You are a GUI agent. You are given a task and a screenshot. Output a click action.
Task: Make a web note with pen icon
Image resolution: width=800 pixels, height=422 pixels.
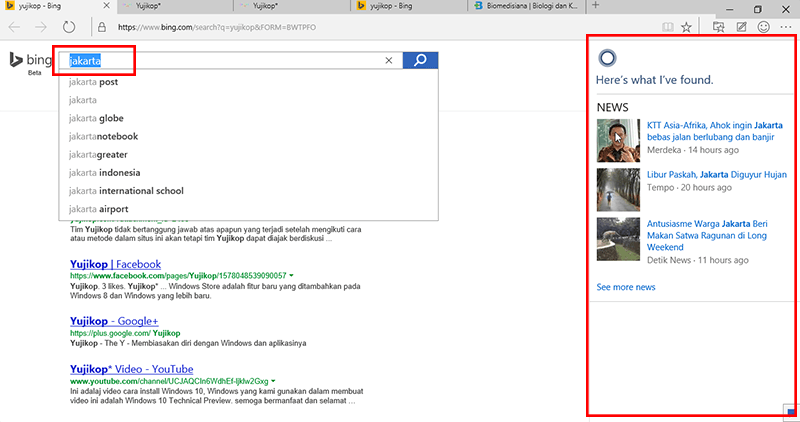pos(741,27)
